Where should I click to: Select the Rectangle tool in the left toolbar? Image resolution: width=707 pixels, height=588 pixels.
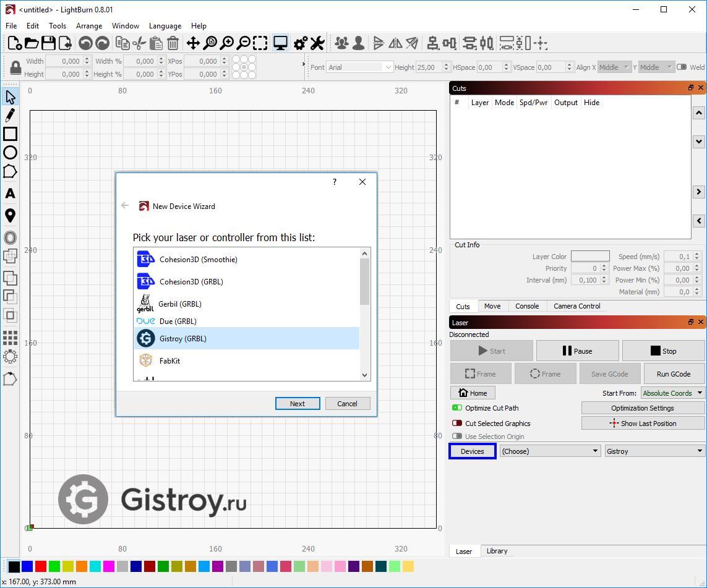click(10, 134)
